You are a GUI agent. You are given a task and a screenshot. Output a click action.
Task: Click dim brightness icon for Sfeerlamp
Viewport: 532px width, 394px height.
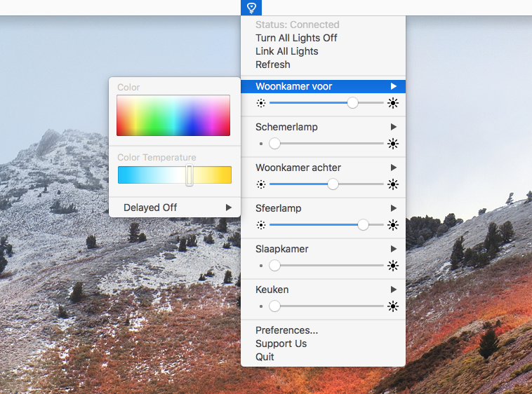(261, 225)
